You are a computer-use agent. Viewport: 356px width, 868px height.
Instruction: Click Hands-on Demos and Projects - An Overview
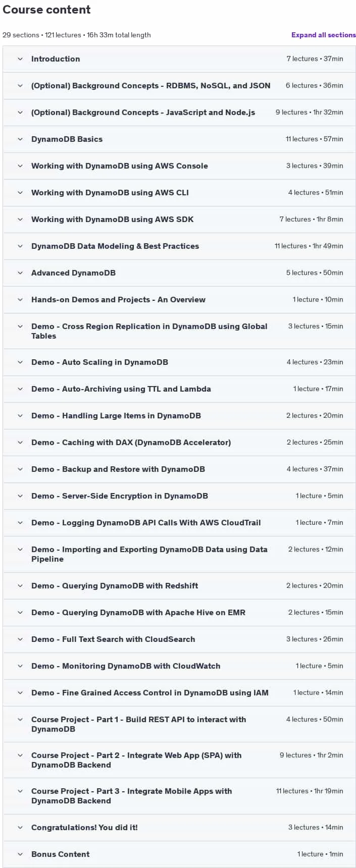pyautogui.click(x=179, y=300)
